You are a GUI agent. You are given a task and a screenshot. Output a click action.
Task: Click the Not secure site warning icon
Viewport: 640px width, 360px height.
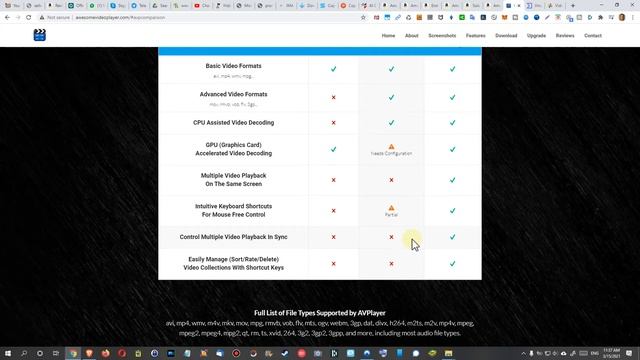(x=42, y=18)
